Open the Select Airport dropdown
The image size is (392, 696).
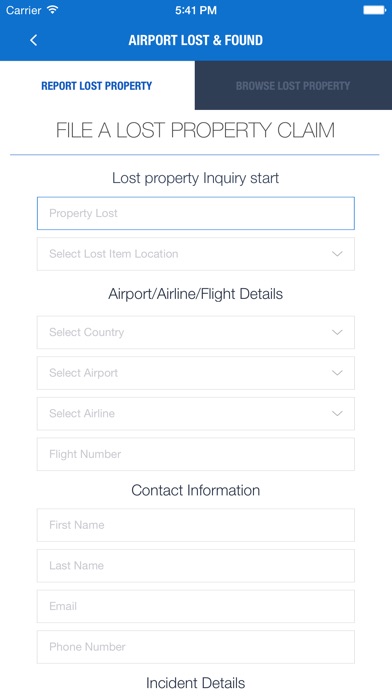(x=196, y=373)
